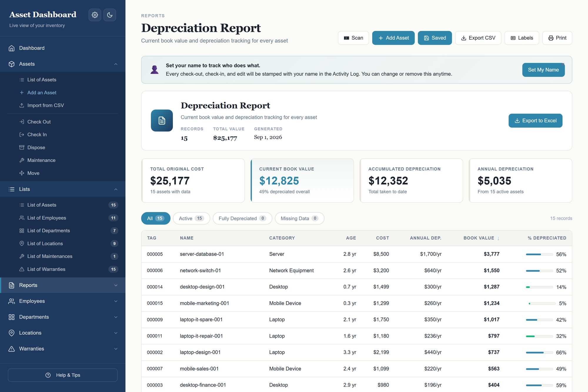Expand the Departments section chevron
588x392 pixels.
click(116, 317)
